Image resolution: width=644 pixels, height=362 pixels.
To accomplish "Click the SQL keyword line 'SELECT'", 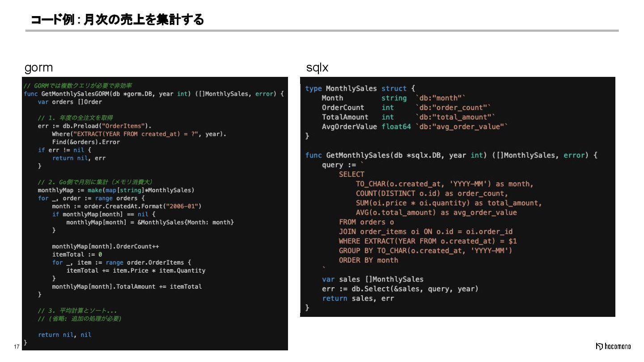I will coord(352,174).
